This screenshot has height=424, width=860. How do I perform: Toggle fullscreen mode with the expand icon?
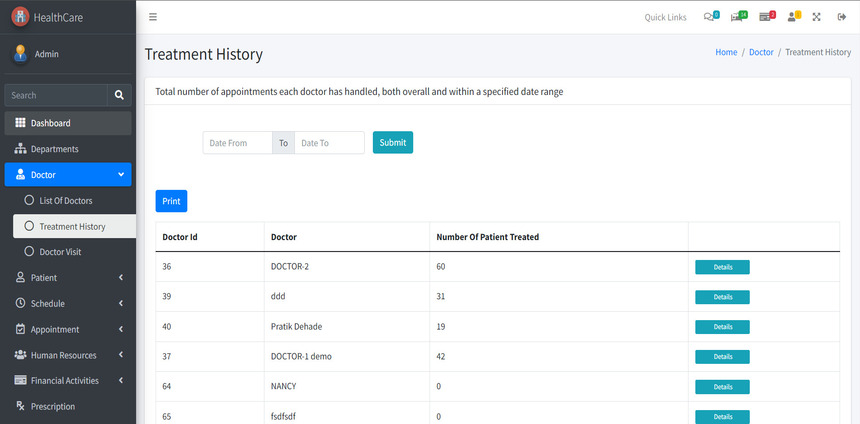817,17
